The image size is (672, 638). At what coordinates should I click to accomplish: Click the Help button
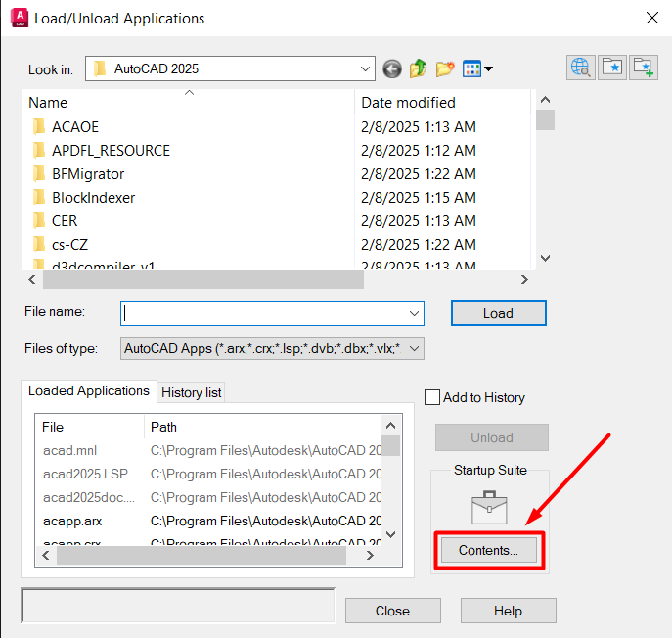click(x=508, y=611)
